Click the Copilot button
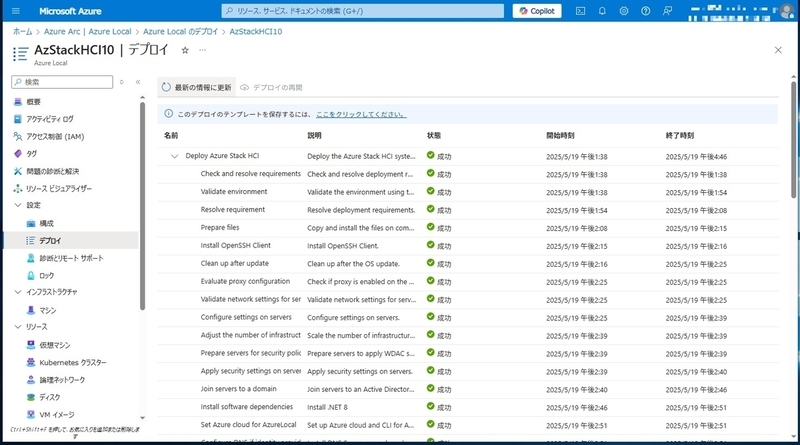 537,11
